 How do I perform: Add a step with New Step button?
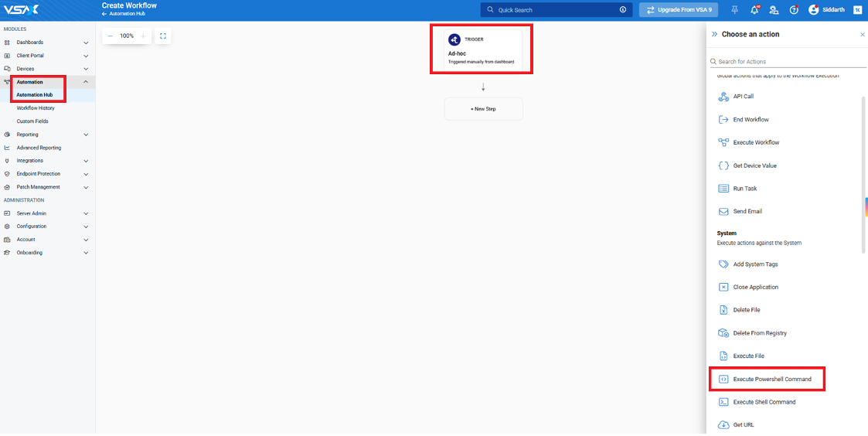(x=483, y=109)
